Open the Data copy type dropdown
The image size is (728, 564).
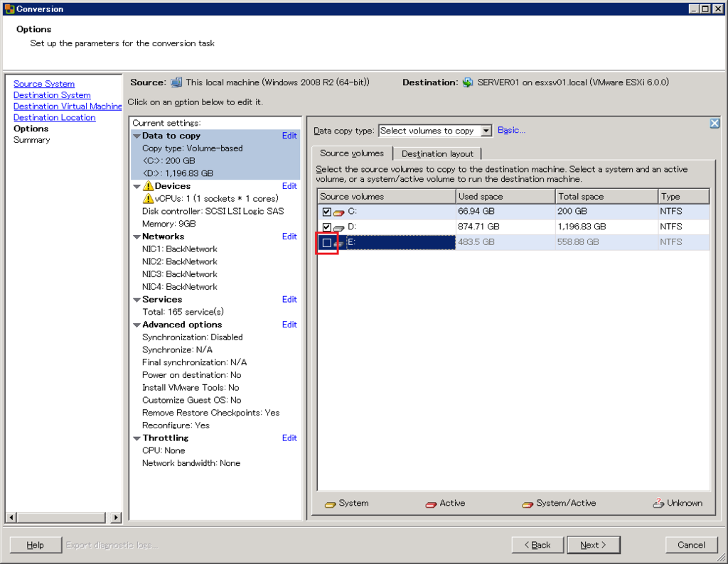point(486,131)
